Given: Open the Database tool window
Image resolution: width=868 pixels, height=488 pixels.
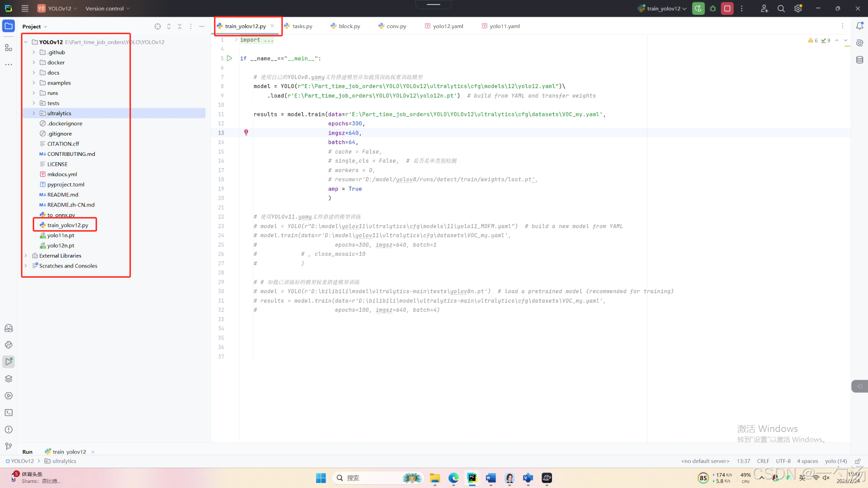Looking at the screenshot, I should click(859, 60).
